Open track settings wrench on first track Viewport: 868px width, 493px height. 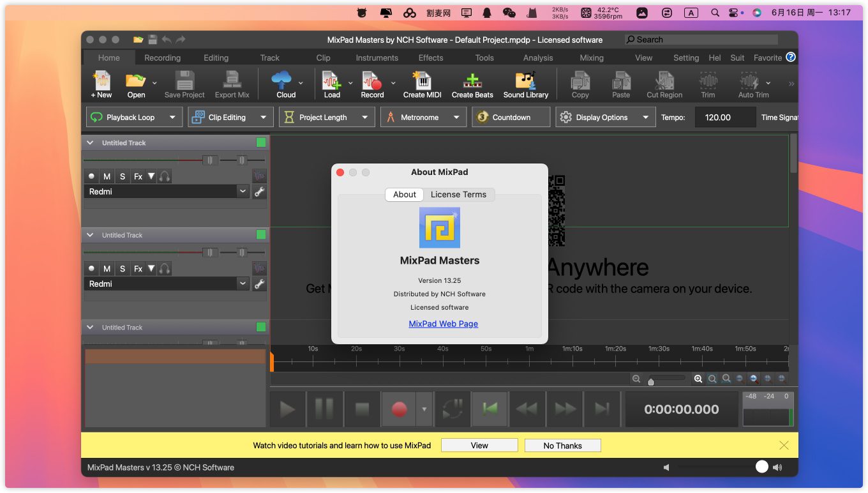pyautogui.click(x=259, y=192)
